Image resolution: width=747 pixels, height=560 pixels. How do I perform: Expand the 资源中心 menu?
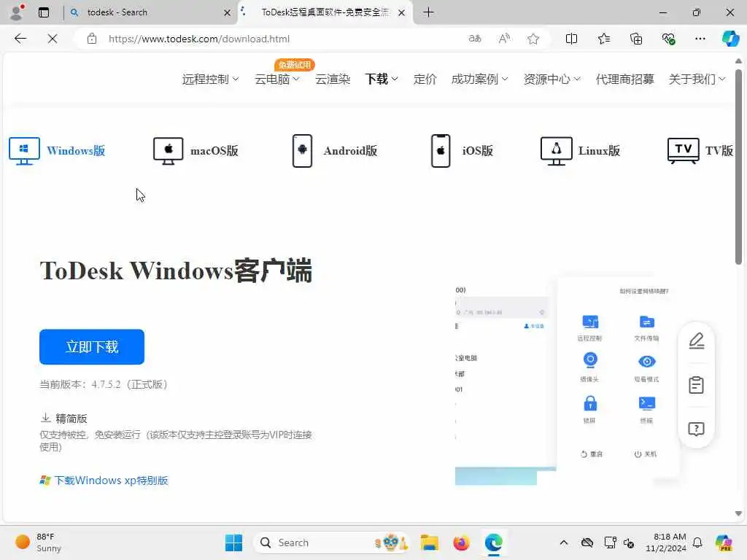pyautogui.click(x=551, y=79)
